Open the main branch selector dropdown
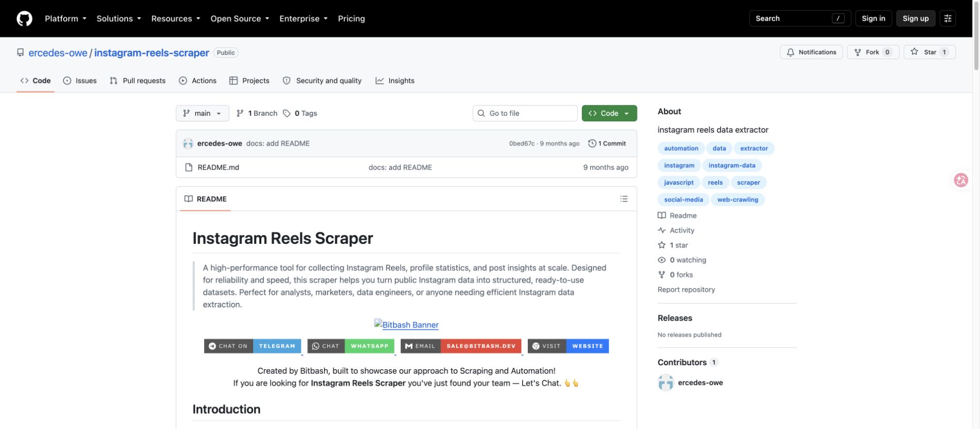Screen dimensions: 980x429 [202, 113]
